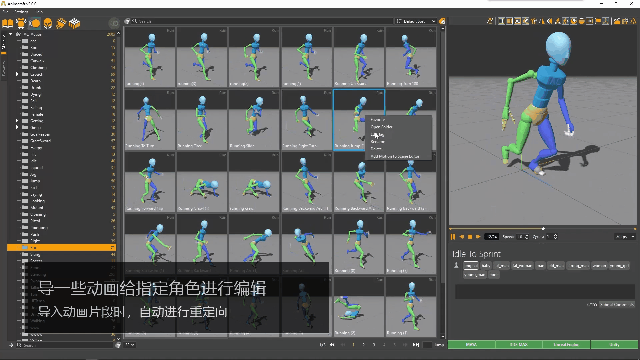Open the book library icon
Image resolution: width=640 pixels, height=360 pixels.
pos(7,23)
